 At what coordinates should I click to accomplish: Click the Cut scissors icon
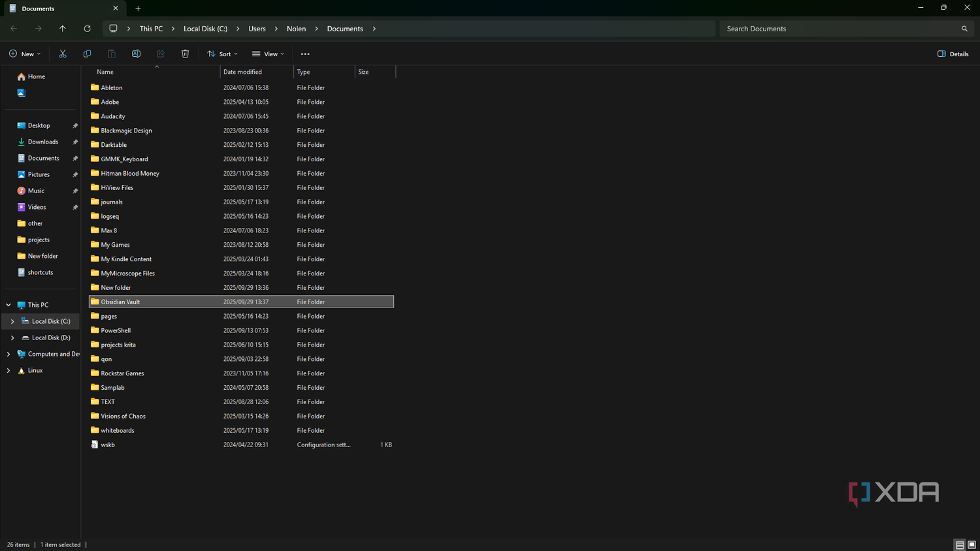63,54
